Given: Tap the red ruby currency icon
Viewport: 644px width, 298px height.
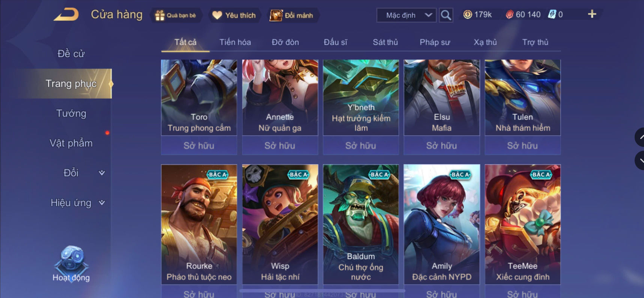Looking at the screenshot, I should (509, 15).
